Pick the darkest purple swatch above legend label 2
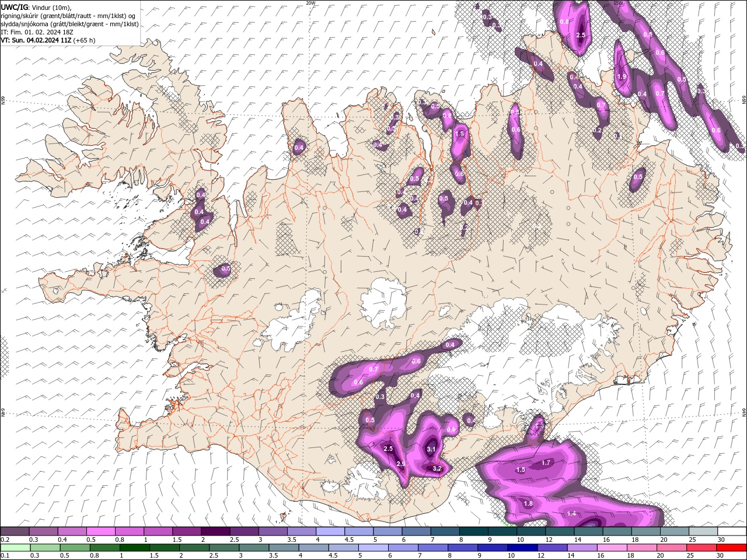 tap(215, 531)
